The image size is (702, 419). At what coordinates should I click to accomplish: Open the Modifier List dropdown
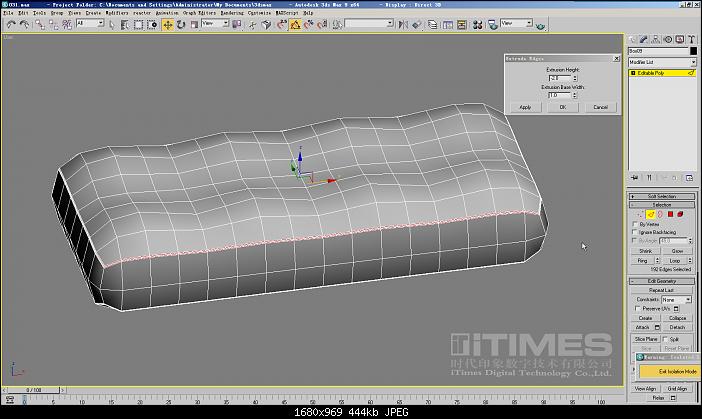tap(662, 62)
